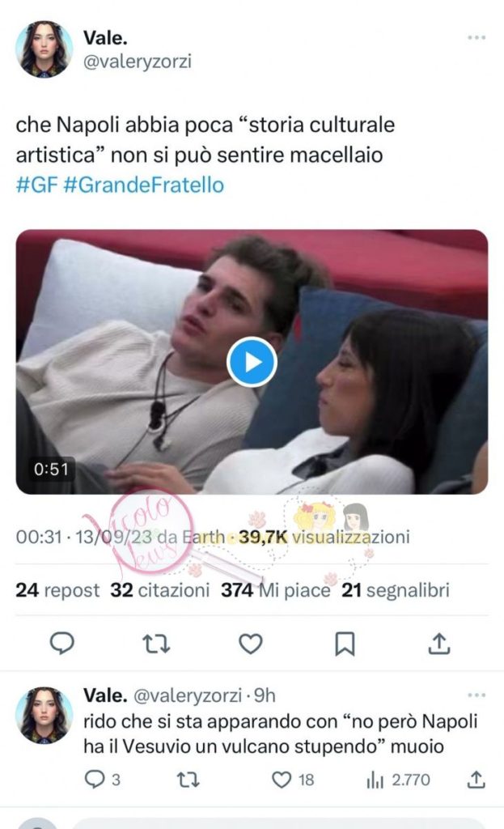The image size is (504, 829).
Task: Share the reply tweet via the upload icon
Action: [x=476, y=780]
